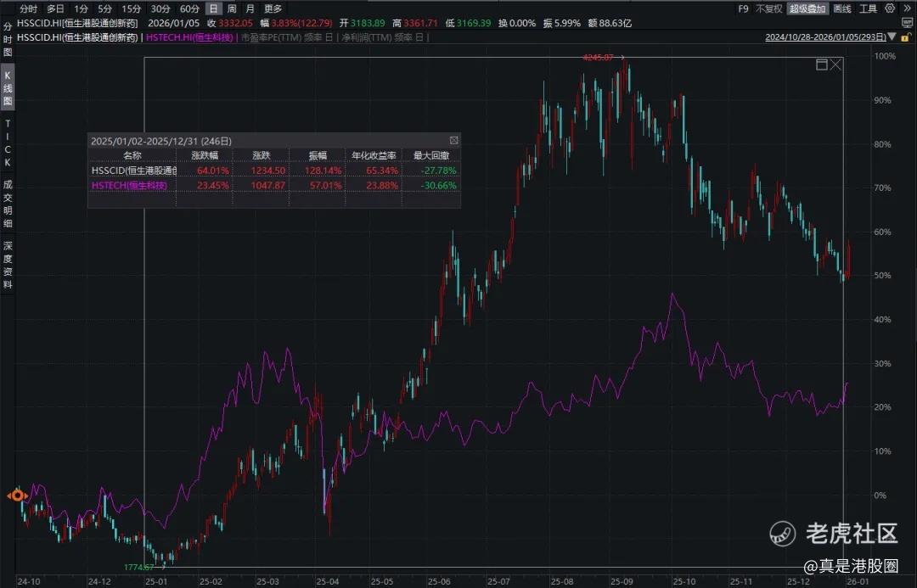
Task: Click range selection restore-window icon
Action: click(x=821, y=64)
